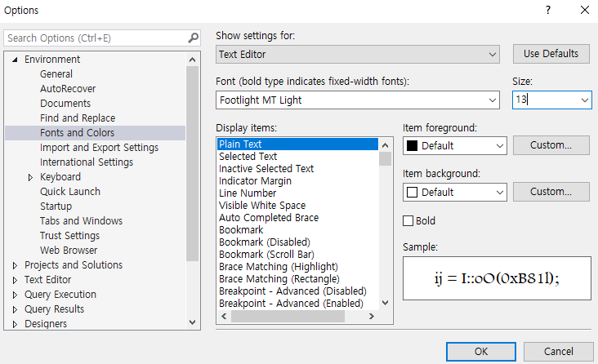Expand the Projects and Solutions node

point(15,265)
